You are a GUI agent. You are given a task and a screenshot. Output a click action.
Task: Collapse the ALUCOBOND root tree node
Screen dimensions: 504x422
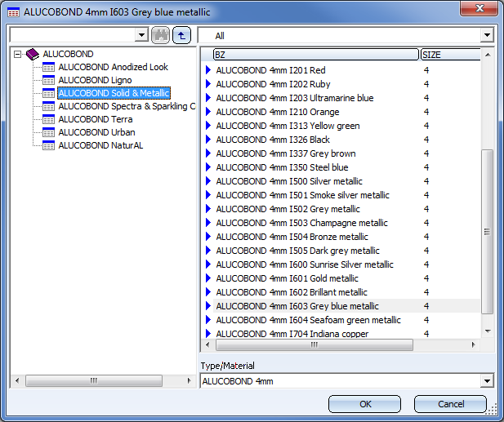(x=18, y=54)
